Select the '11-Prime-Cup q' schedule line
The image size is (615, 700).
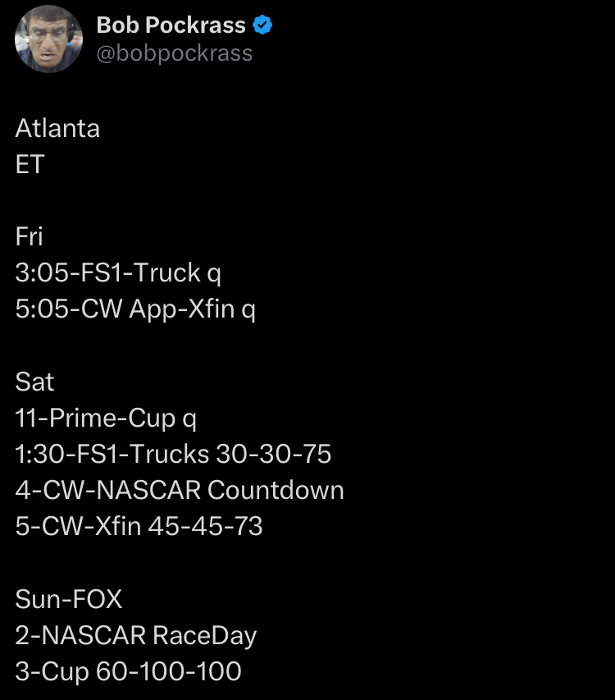107,418
